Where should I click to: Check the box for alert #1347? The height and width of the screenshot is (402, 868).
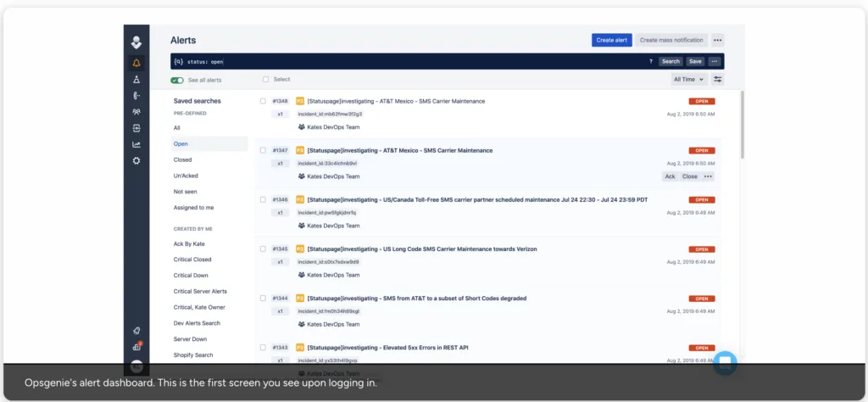pos(263,150)
